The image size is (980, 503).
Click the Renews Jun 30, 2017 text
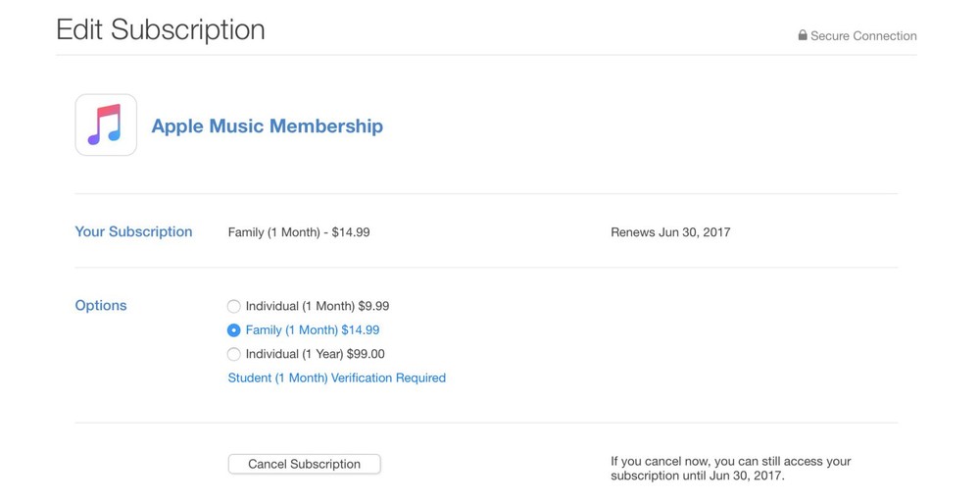(x=670, y=232)
